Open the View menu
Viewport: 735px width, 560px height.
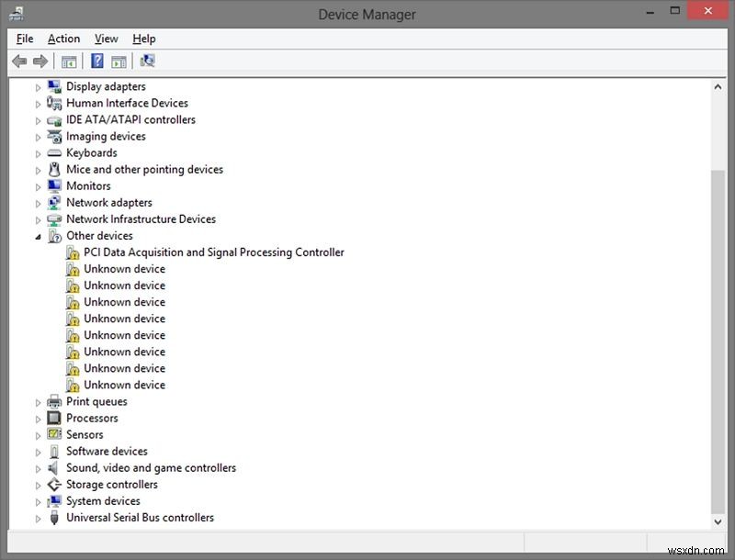click(x=106, y=39)
